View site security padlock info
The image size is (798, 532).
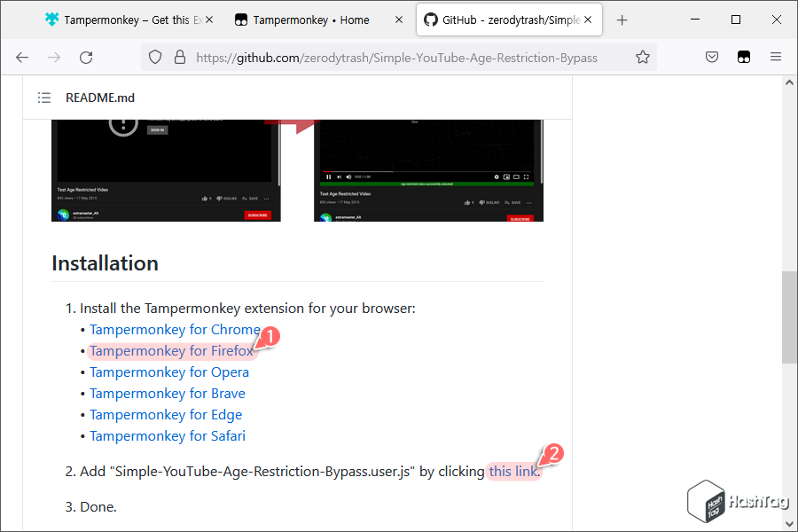pos(180,57)
